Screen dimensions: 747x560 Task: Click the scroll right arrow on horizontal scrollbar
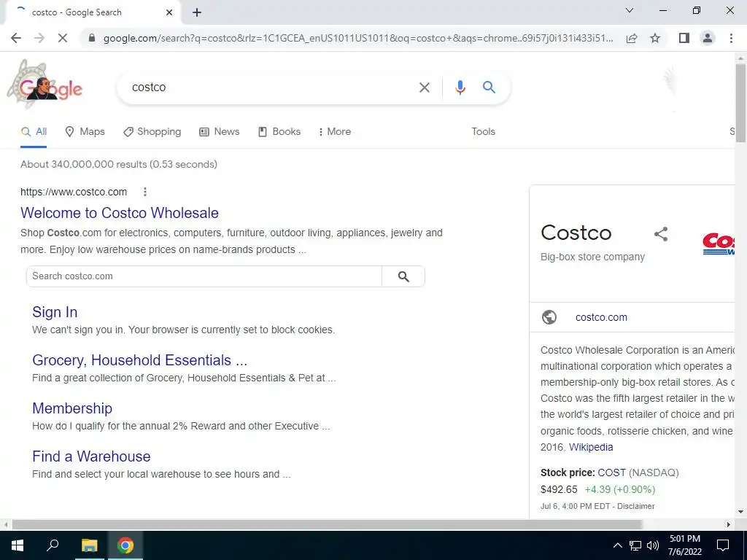(x=729, y=525)
